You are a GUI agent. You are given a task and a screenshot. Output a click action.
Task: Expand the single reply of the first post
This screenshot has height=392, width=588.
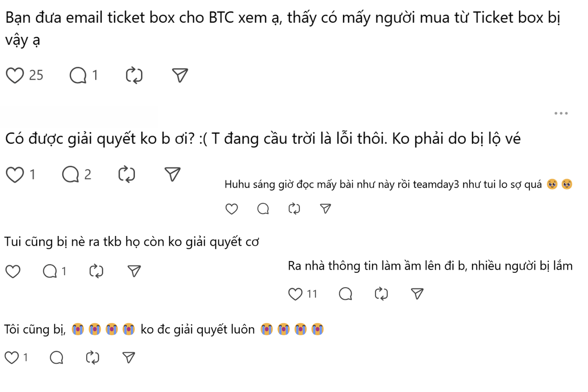[78, 75]
